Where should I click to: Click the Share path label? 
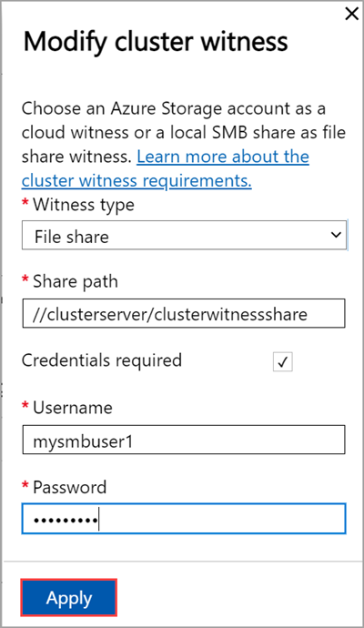pyautogui.click(x=76, y=281)
